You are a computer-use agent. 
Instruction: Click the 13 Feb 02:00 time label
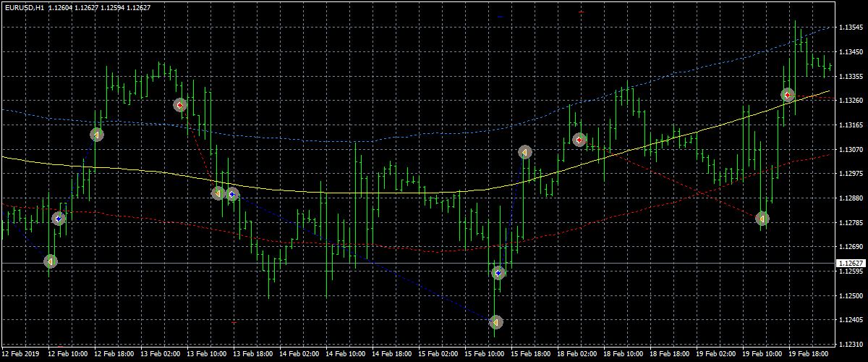[159, 354]
